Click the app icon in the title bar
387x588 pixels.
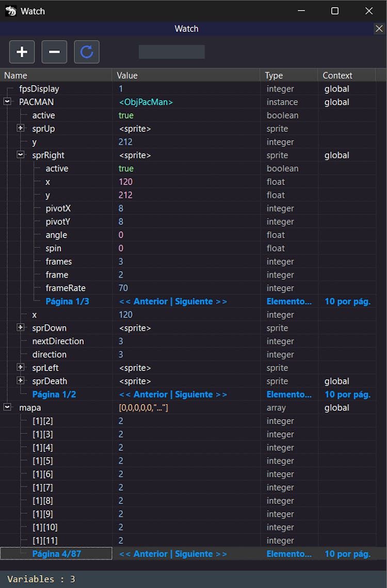coord(11,11)
